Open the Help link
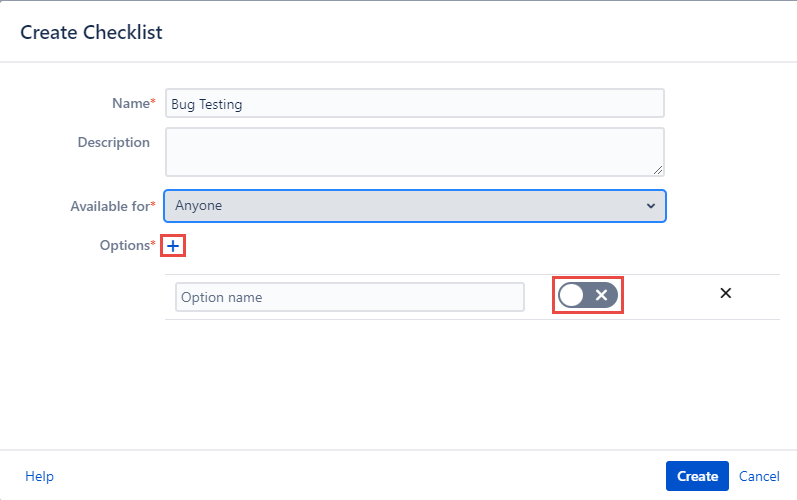Image resolution: width=797 pixels, height=500 pixels. pos(39,476)
